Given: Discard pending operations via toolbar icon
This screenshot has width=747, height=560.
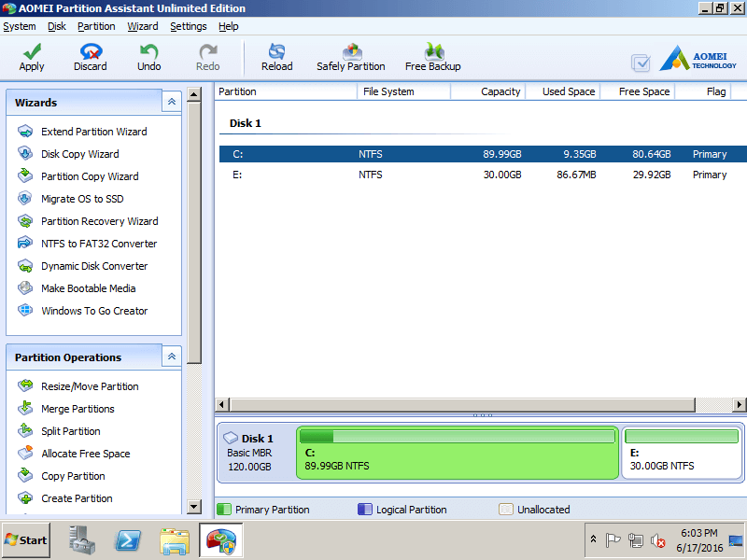Looking at the screenshot, I should point(91,52).
